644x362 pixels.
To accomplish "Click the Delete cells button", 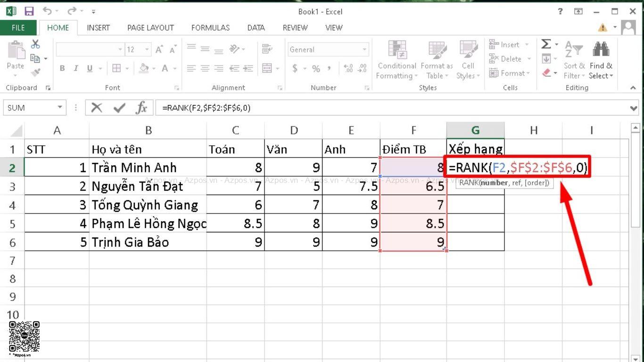I will 510,59.
